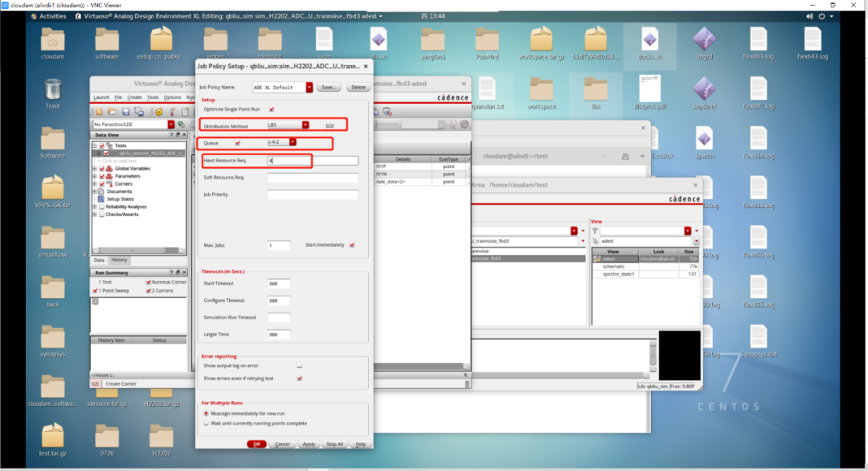Viewport: 868px width, 471px height.
Task: Open the flex463.log file icon
Action: (758, 40)
